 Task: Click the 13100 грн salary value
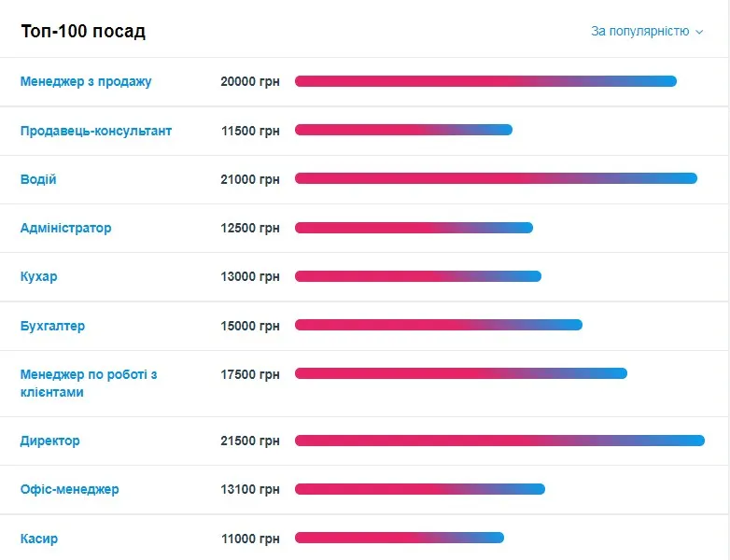(x=250, y=489)
